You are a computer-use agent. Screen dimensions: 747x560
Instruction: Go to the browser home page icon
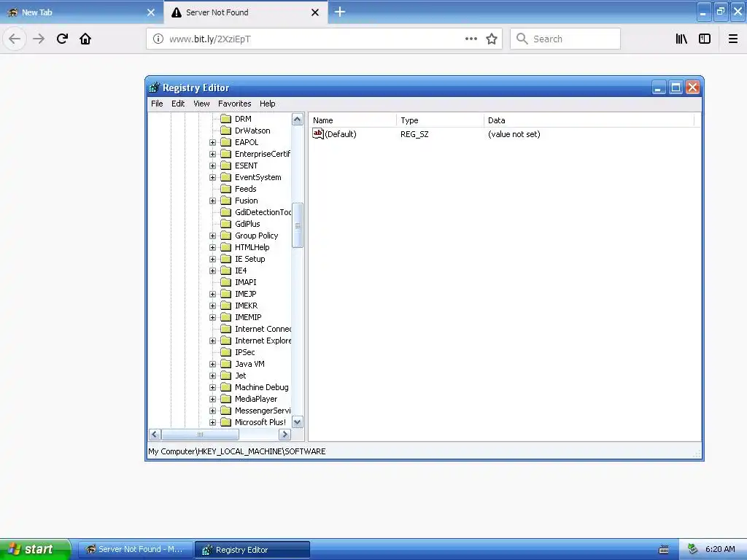[85, 39]
